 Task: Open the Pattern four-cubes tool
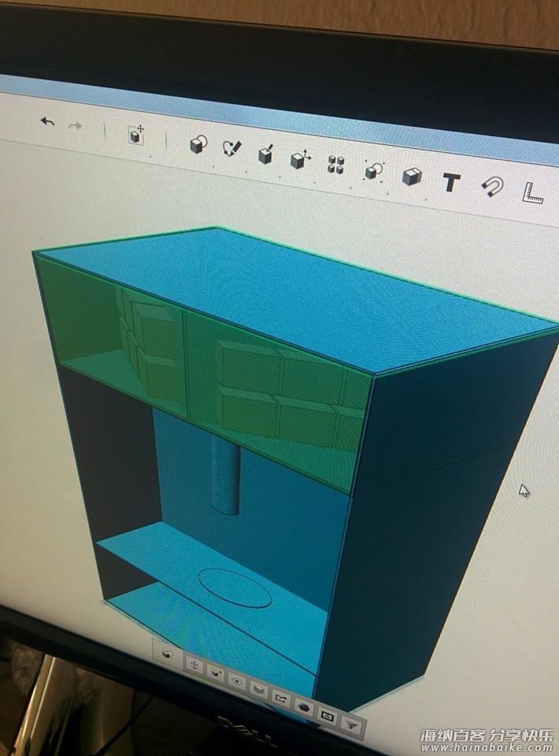335,165
